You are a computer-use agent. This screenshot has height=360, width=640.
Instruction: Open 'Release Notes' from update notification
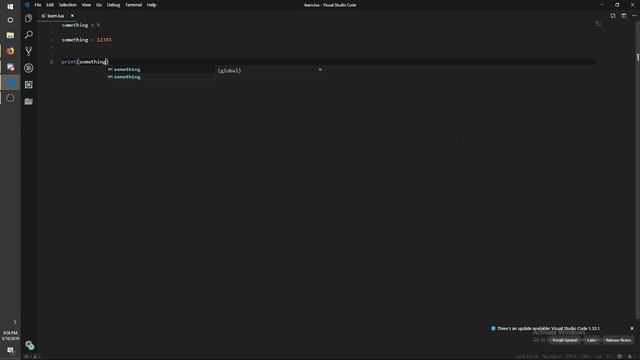click(x=618, y=340)
